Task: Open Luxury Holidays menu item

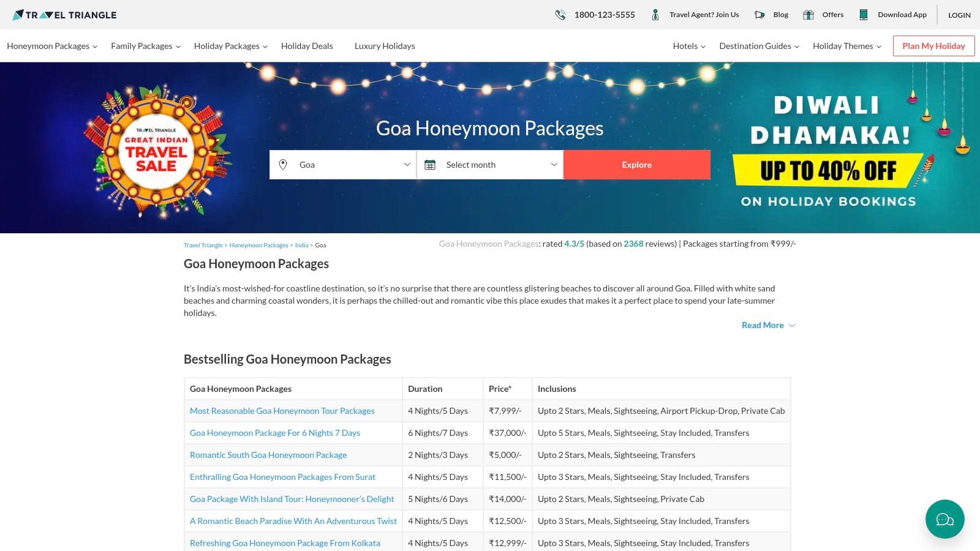Action: 385,46
